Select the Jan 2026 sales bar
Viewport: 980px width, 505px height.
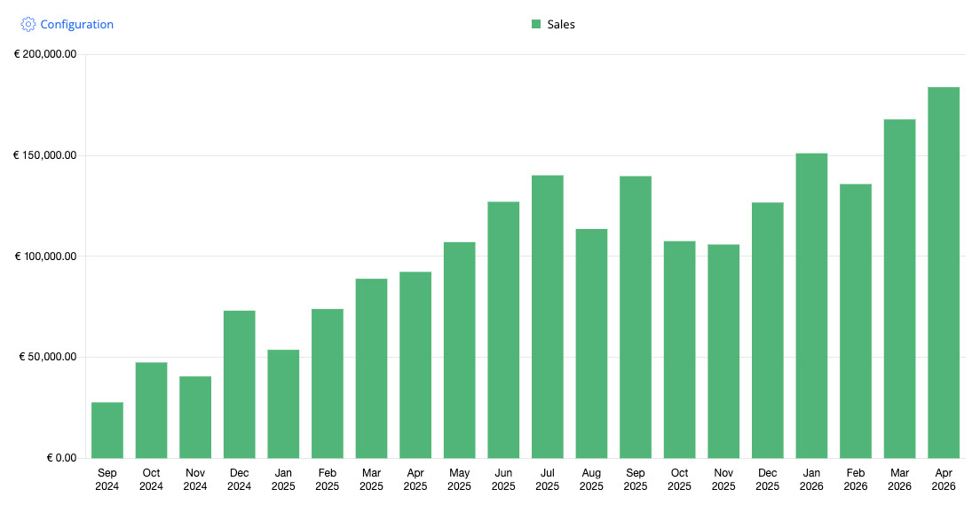click(x=812, y=305)
